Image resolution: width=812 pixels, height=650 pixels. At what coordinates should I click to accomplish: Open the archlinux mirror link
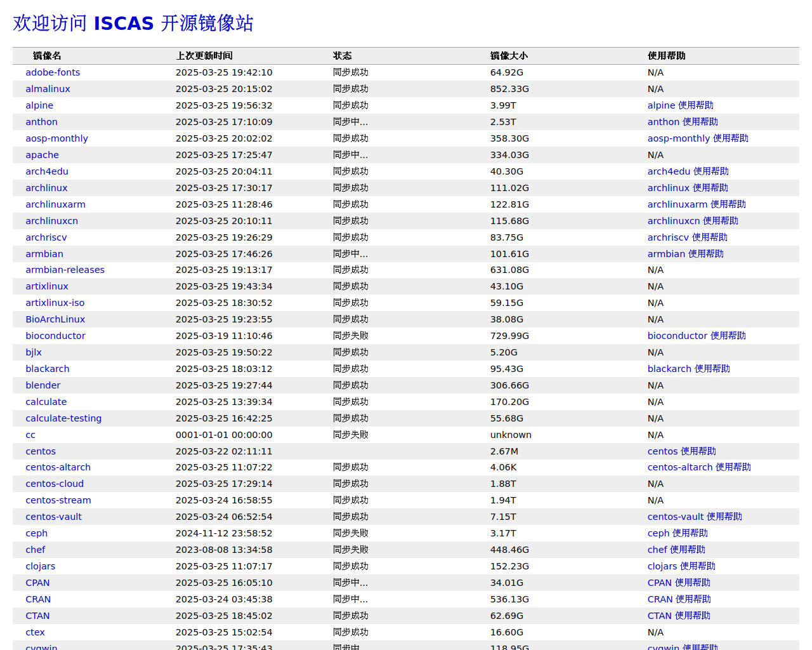coord(46,188)
